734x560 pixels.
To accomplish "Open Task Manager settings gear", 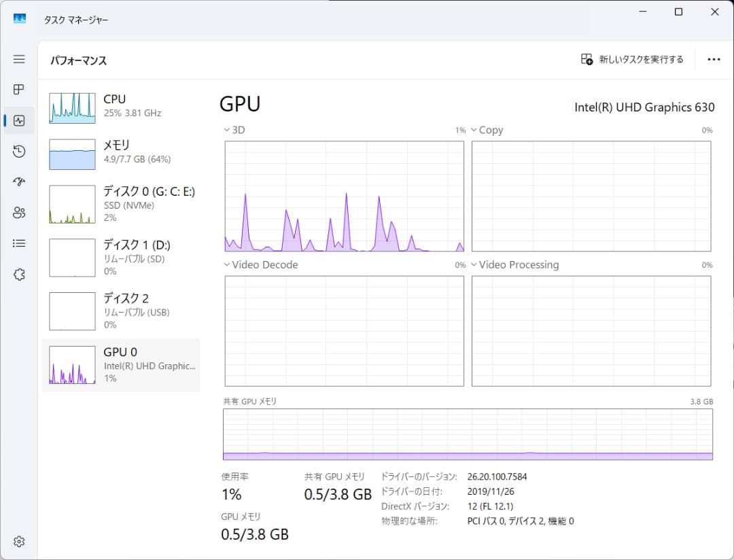I will 18,541.
